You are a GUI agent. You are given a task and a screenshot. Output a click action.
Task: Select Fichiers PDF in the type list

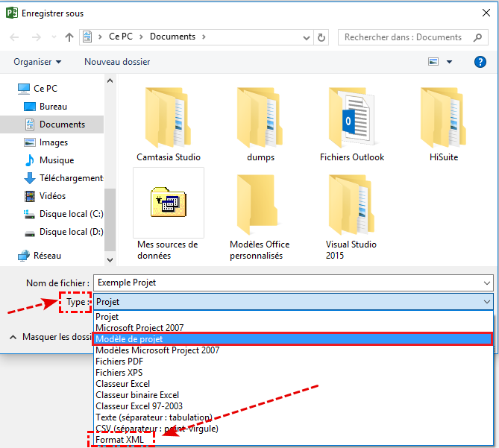(x=119, y=362)
